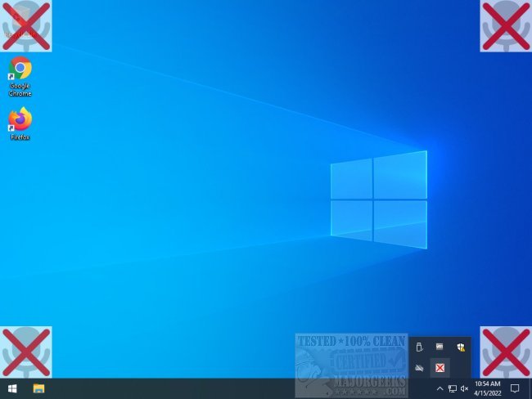Click the VMware Tools tray icon

tap(440, 347)
